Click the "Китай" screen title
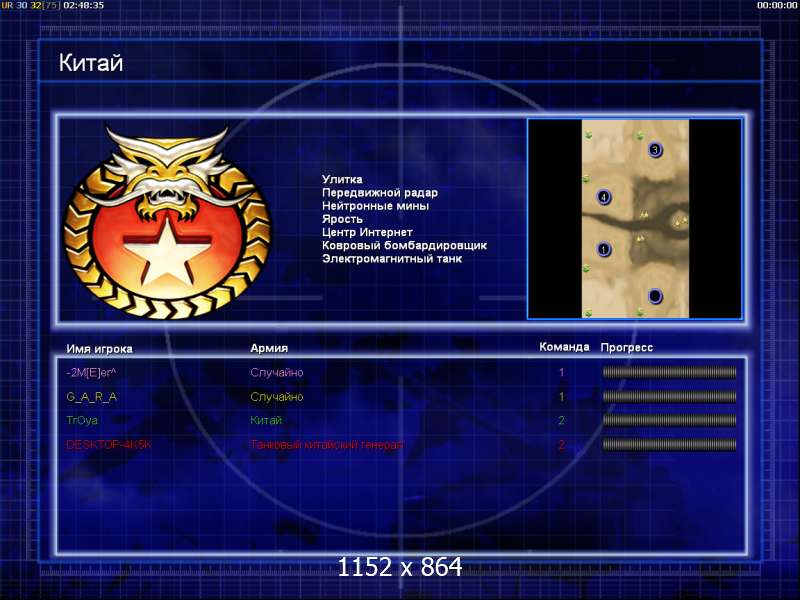 91,63
